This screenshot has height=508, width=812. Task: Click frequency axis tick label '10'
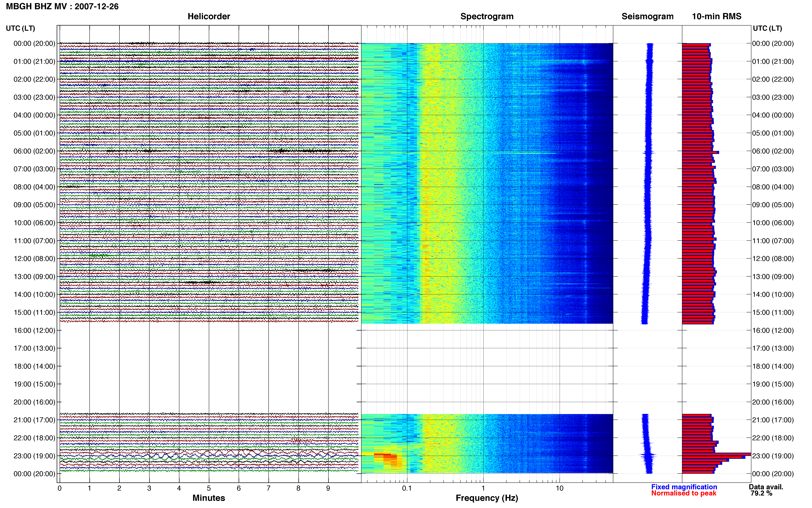559,488
